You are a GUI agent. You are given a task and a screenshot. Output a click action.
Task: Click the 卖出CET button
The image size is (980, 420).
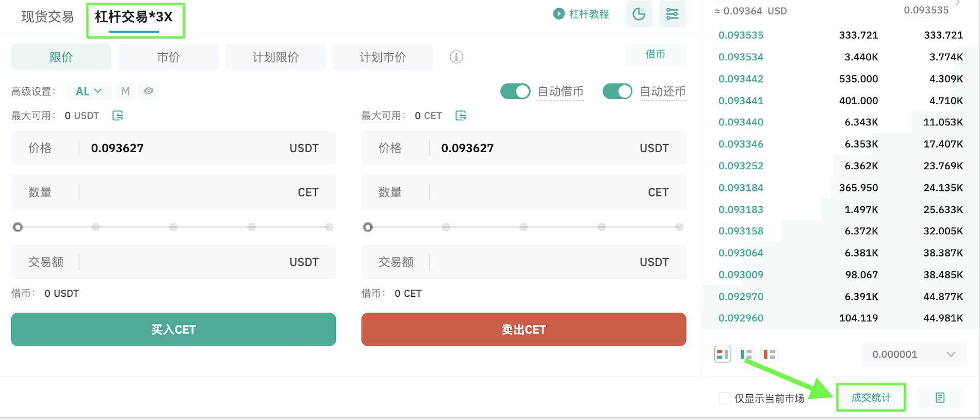[x=524, y=329]
